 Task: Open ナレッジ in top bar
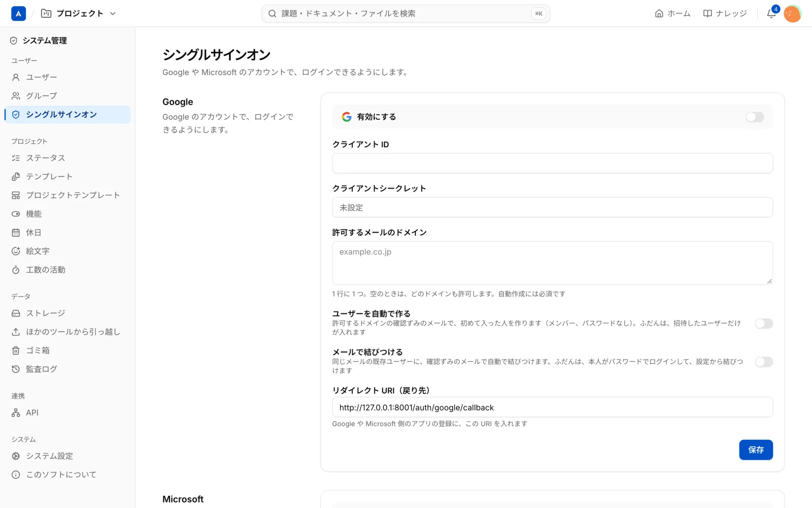[x=725, y=14]
